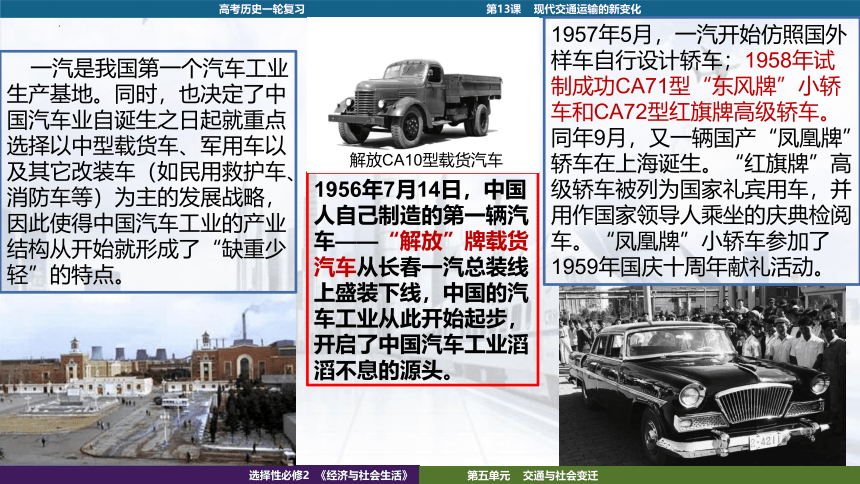Click the footer text "选择性必修2 《经济与社会生活》"
860x484 pixels.
tap(329, 475)
